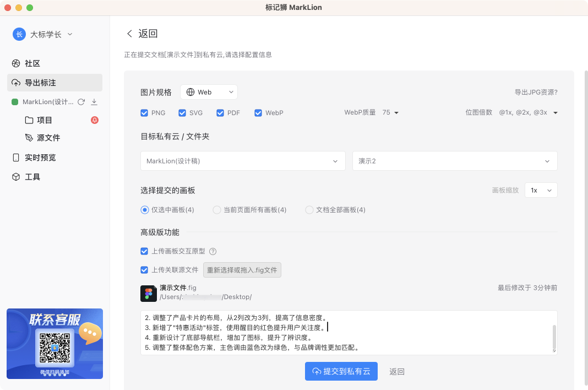This screenshot has height=390, width=588.
Task: Open the 演示2 target folder dropdown
Action: click(x=455, y=161)
